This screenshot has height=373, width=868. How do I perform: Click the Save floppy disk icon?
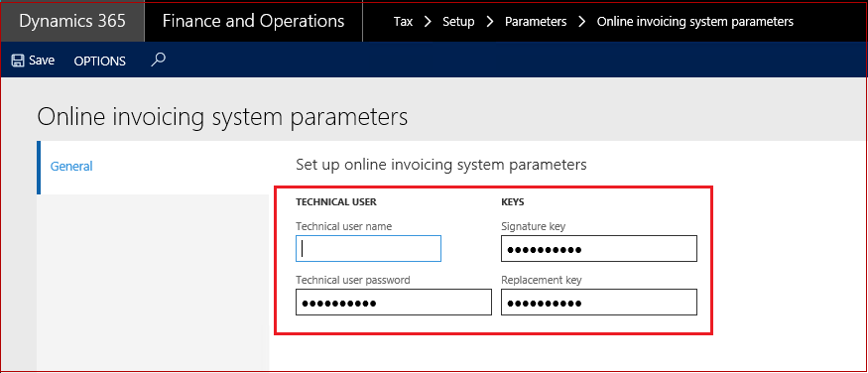pos(18,61)
